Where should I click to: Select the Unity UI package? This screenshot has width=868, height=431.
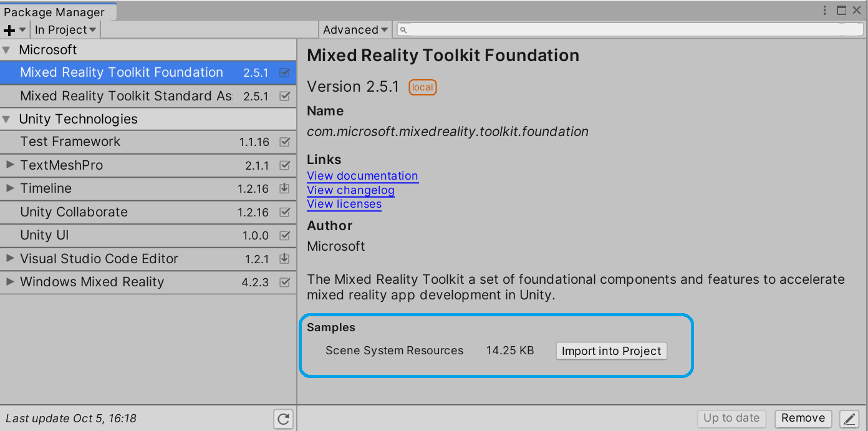[x=148, y=236]
